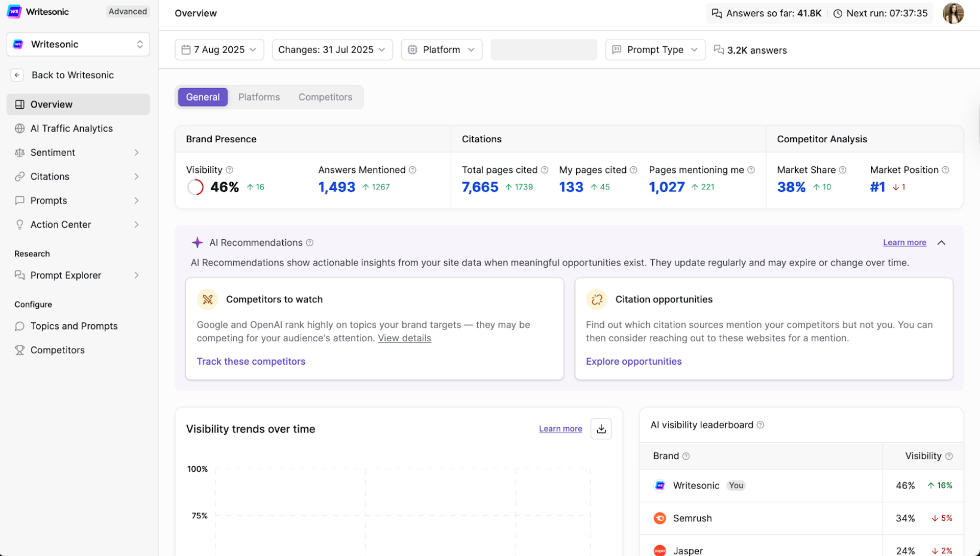Expand the Prompts submenu chevron
The height and width of the screenshot is (556, 980).
[x=137, y=200]
